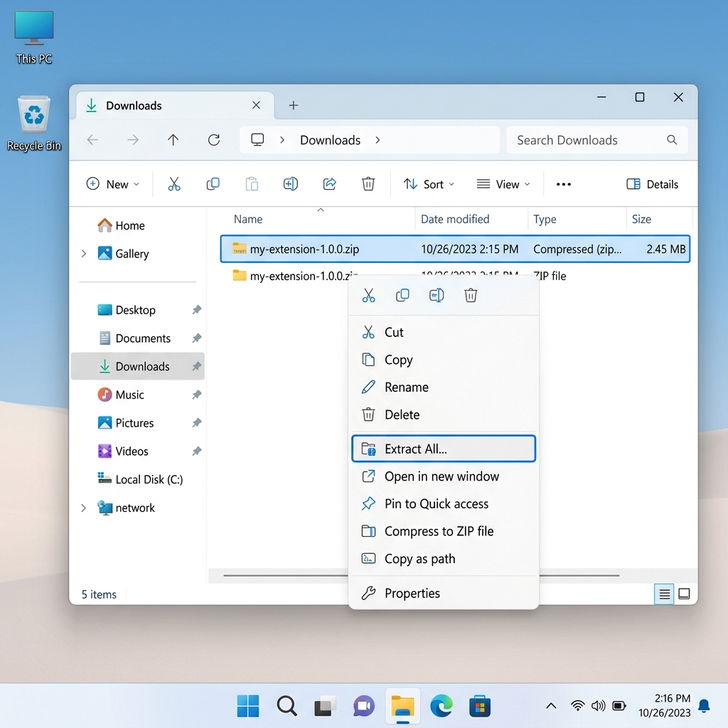
Task: Choose Cut from the context menu
Action: point(444,332)
